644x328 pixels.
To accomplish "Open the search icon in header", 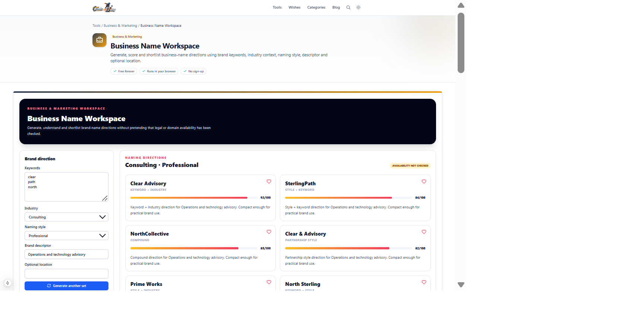I will coord(348,7).
